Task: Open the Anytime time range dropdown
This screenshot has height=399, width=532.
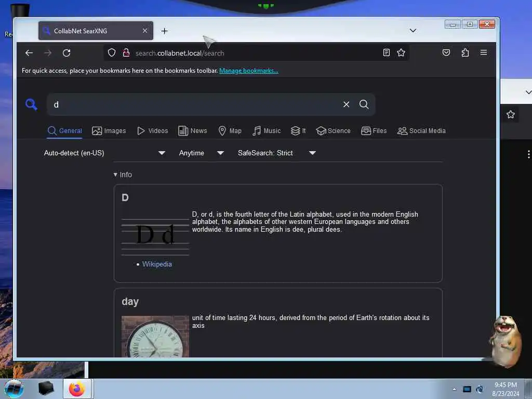Action: point(201,153)
